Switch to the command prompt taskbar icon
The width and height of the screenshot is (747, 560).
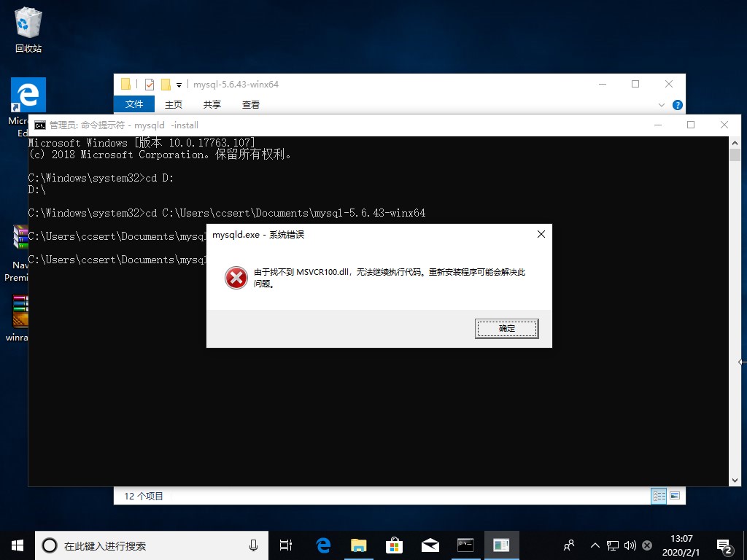pyautogui.click(x=465, y=545)
